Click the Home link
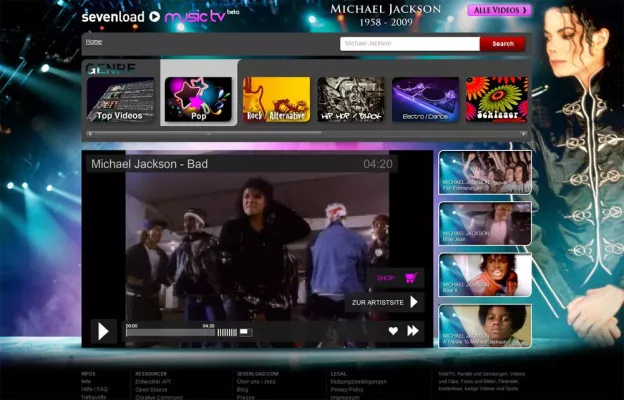Image resolution: width=624 pixels, height=400 pixels. point(94,42)
